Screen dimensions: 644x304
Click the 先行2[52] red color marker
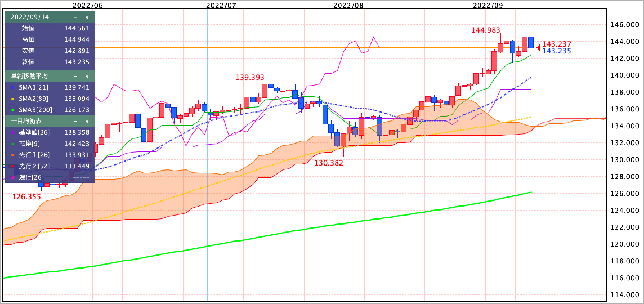(x=12, y=167)
